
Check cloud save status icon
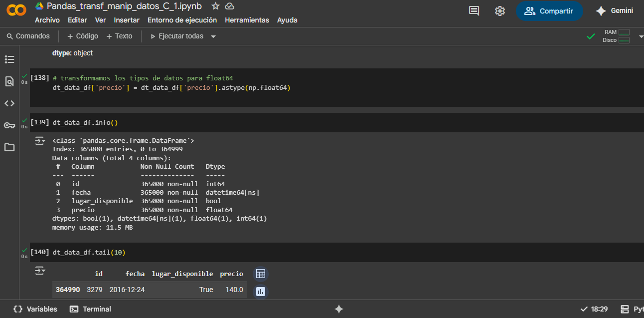[230, 6]
